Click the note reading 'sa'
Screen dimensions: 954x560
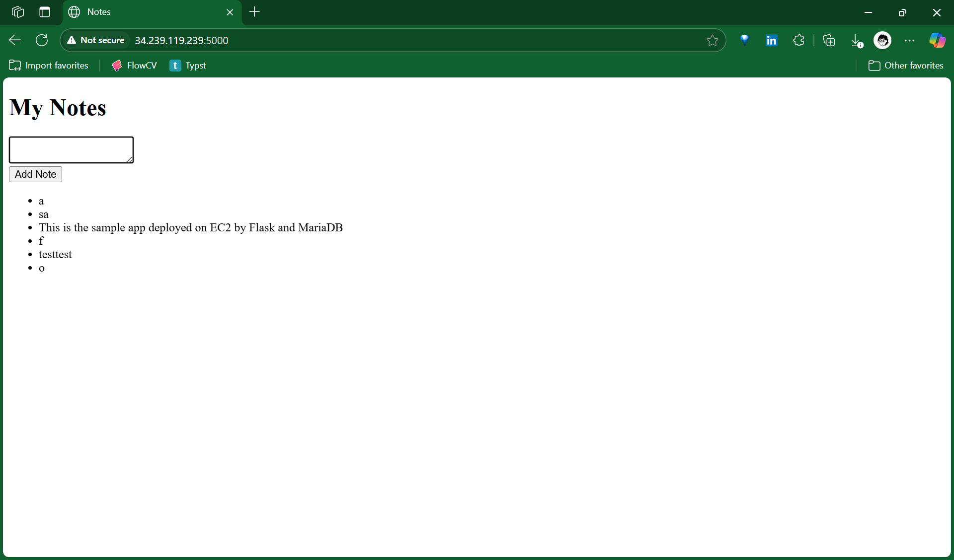pos(44,214)
